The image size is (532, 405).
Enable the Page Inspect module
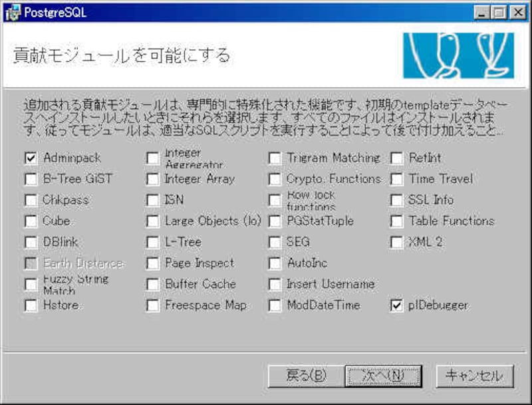(x=153, y=263)
